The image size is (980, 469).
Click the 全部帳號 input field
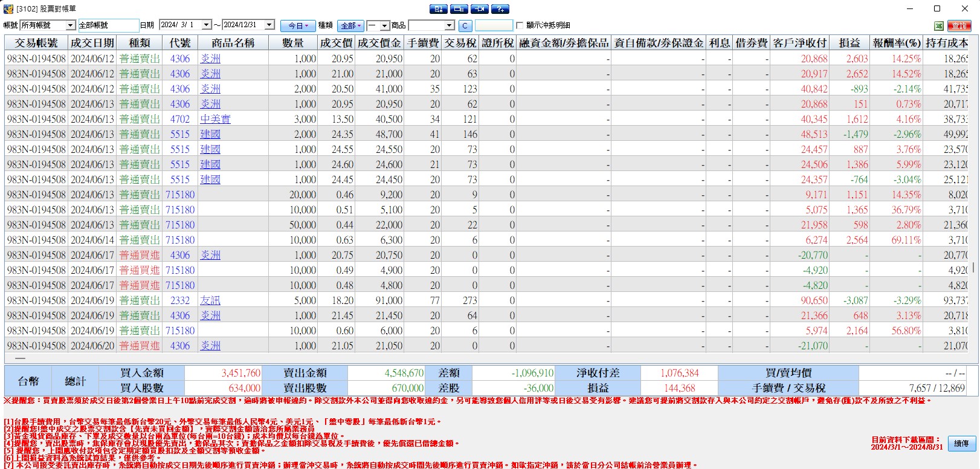point(108,25)
